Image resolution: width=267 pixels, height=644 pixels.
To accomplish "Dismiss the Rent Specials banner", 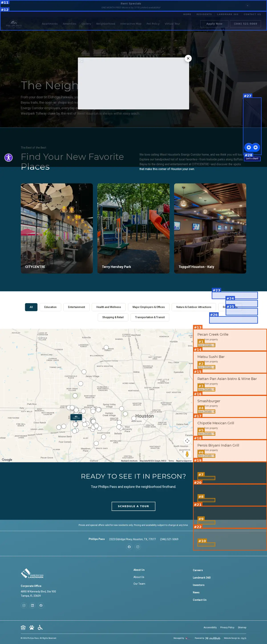I will coord(247,6).
